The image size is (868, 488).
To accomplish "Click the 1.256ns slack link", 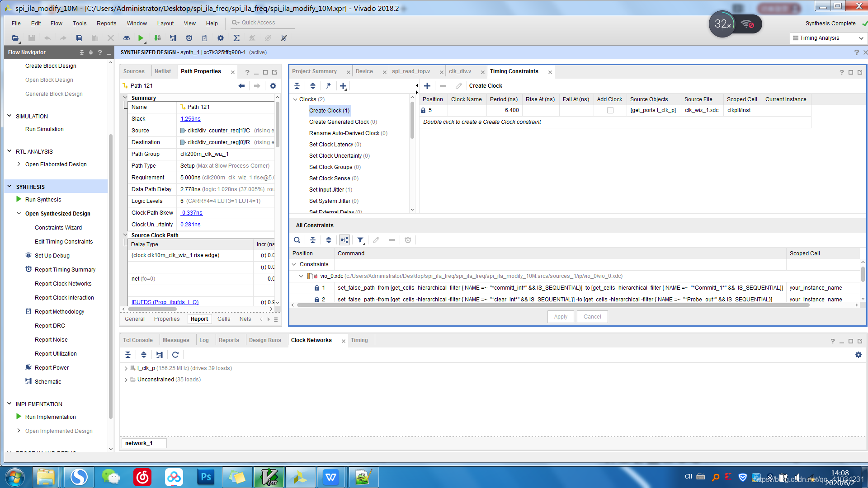I will (x=190, y=119).
